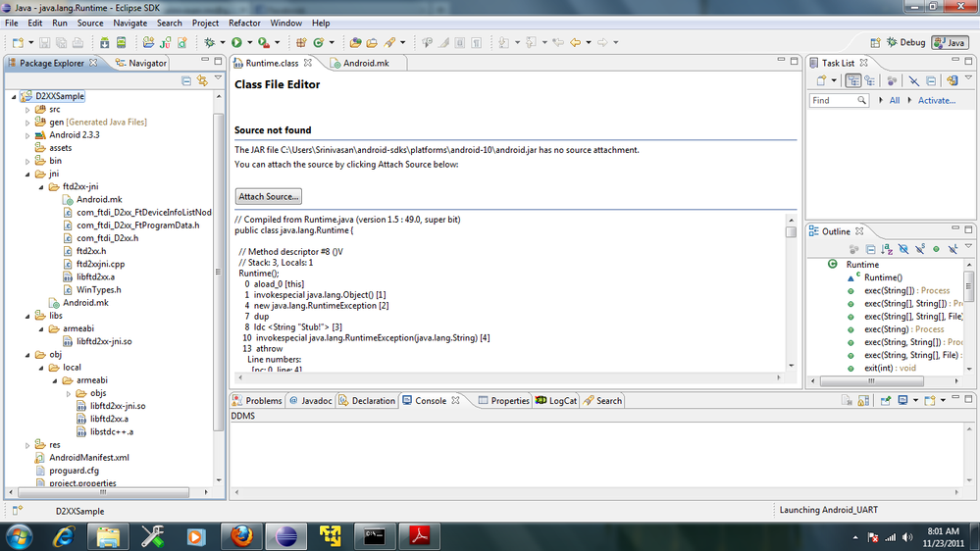This screenshot has width=980, height=551.
Task: Toggle Hide Non-Public Members in Outline
Action: coord(936,249)
